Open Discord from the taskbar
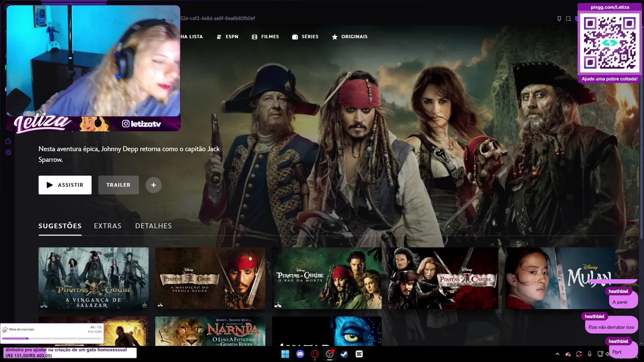The width and height of the screenshot is (644, 362). 300,354
